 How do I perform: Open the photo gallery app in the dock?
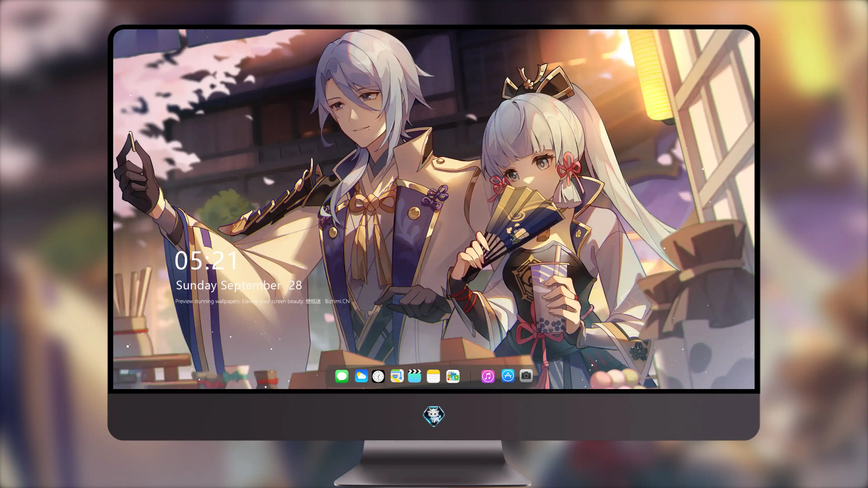[453, 376]
